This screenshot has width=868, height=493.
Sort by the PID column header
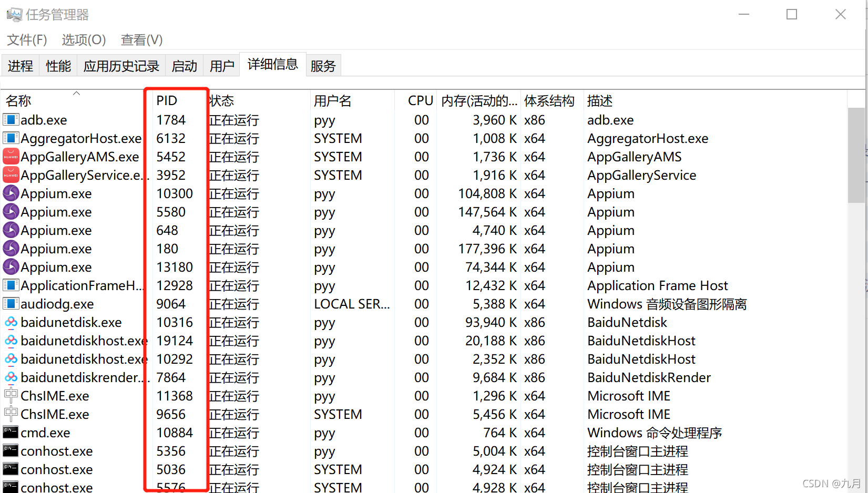167,100
